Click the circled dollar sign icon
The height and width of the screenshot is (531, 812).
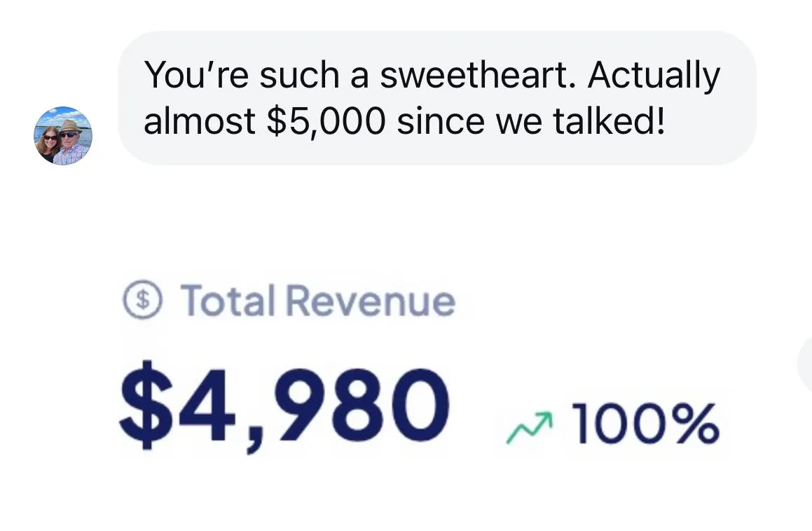coord(142,299)
